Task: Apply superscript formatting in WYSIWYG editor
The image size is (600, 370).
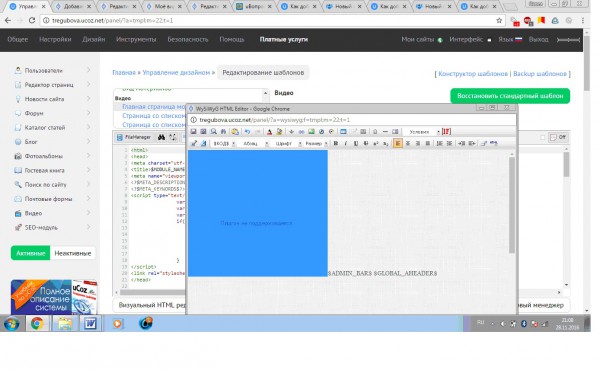Action: [x=376, y=143]
